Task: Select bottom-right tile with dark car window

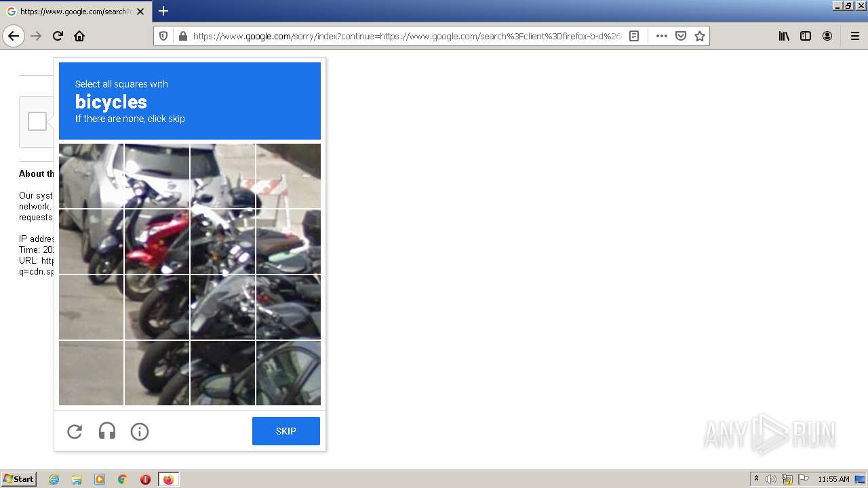Action: (x=288, y=373)
